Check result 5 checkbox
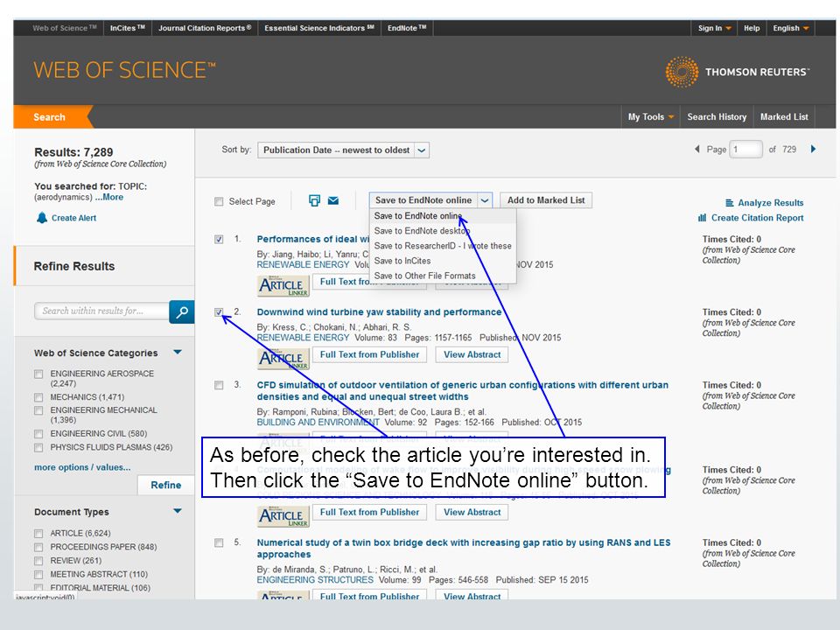Image resolution: width=840 pixels, height=630 pixels. [219, 542]
